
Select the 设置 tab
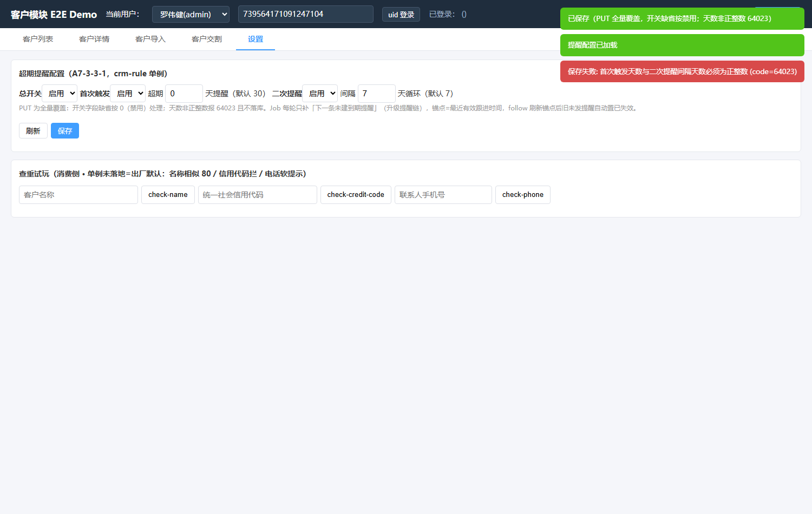[x=256, y=39]
